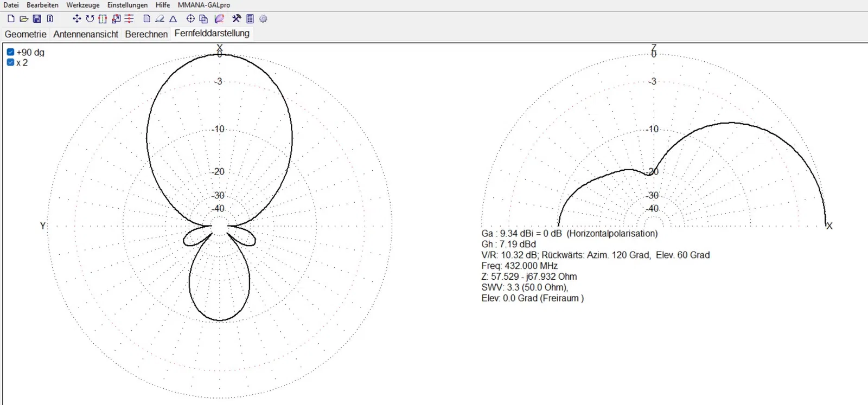Click the triangle toolbar icon
The height and width of the screenshot is (405, 868).
tap(173, 18)
